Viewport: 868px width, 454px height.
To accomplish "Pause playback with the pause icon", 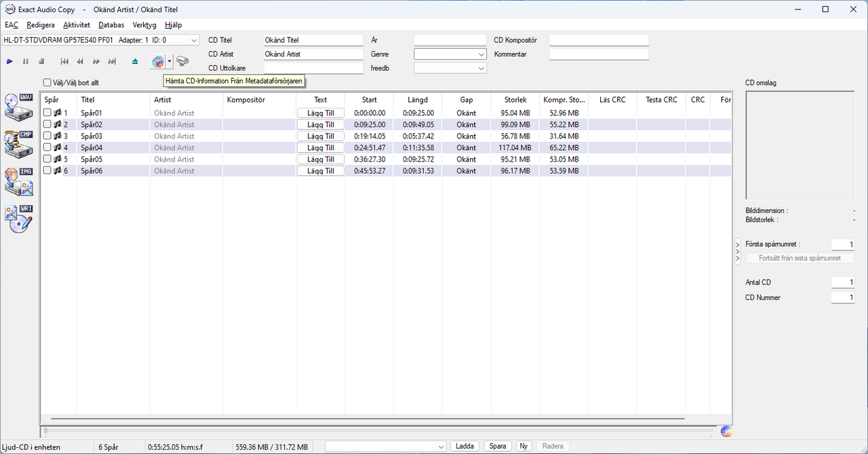I will tap(26, 62).
